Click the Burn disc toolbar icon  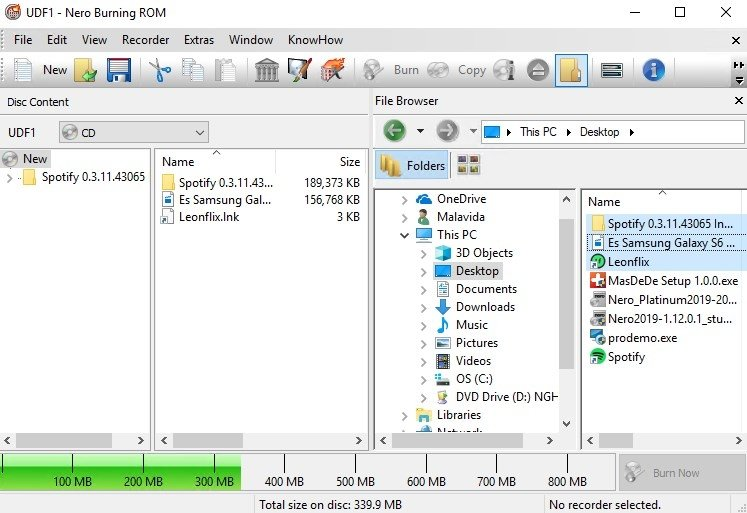point(373,70)
